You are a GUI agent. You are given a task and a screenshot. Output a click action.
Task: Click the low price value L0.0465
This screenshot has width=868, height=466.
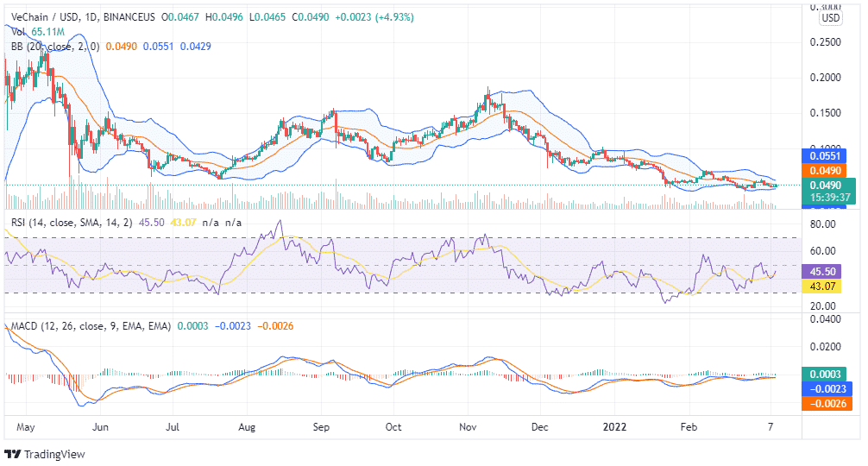(267, 17)
